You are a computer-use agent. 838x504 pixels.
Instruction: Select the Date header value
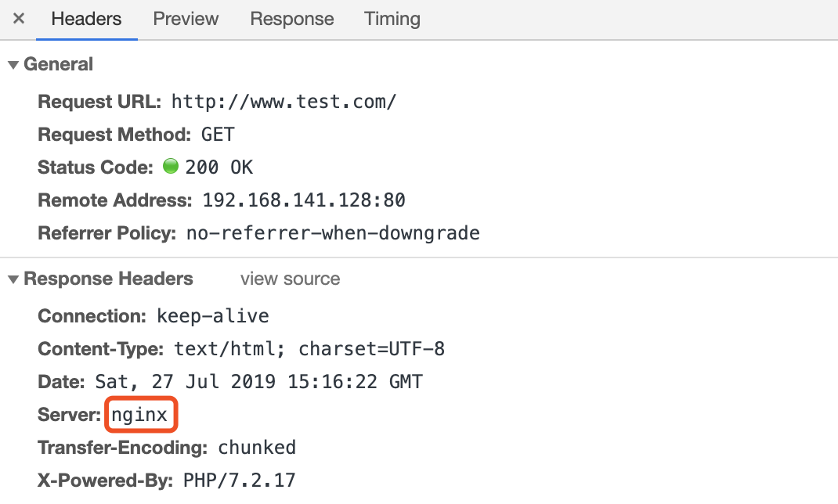258,382
